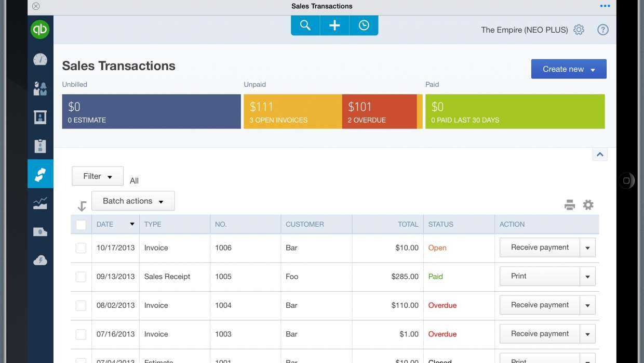Select all transactions via header checkbox
The width and height of the screenshot is (644, 363).
click(x=81, y=224)
